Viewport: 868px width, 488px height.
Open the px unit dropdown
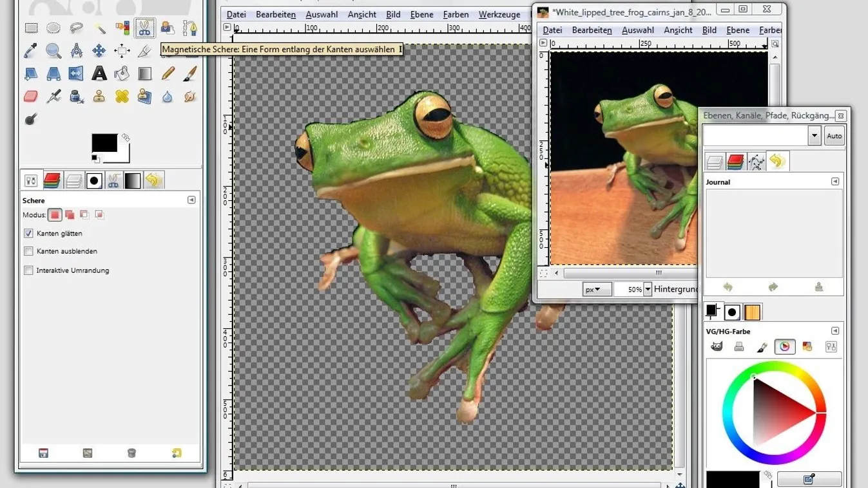tap(597, 290)
